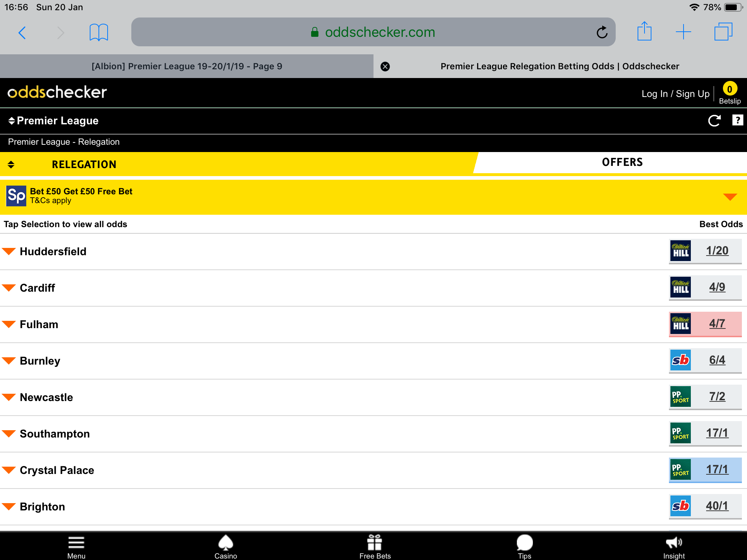Select Fulham 4/7 best odds

717,324
